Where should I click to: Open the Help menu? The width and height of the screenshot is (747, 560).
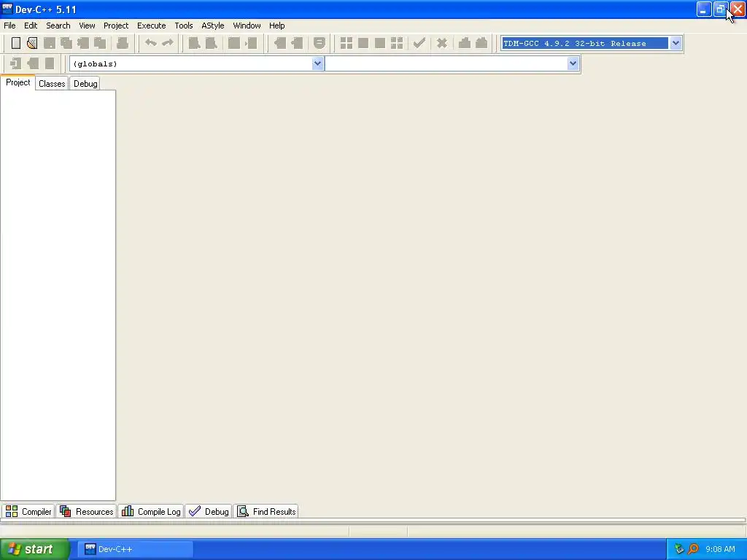pyautogui.click(x=276, y=26)
